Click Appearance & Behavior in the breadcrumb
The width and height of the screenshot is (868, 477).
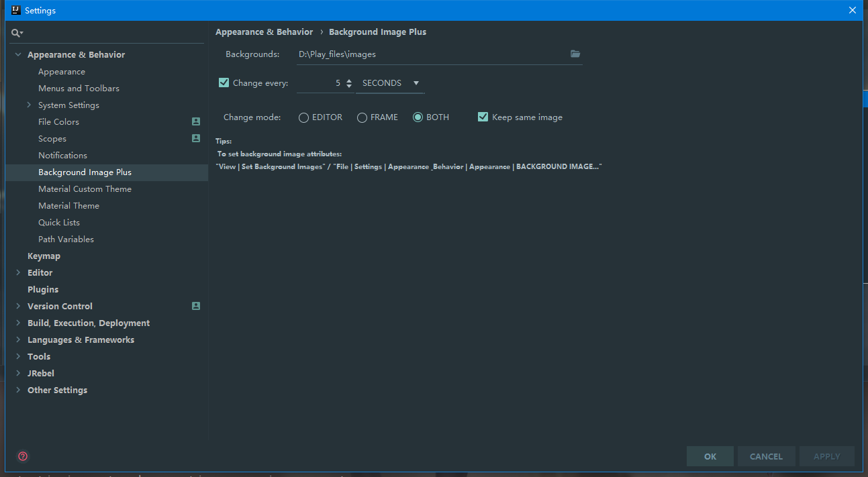tap(264, 32)
